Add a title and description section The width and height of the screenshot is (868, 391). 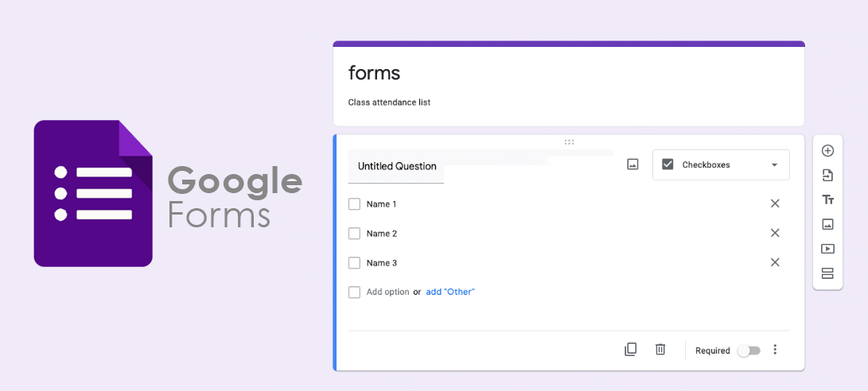tap(827, 199)
